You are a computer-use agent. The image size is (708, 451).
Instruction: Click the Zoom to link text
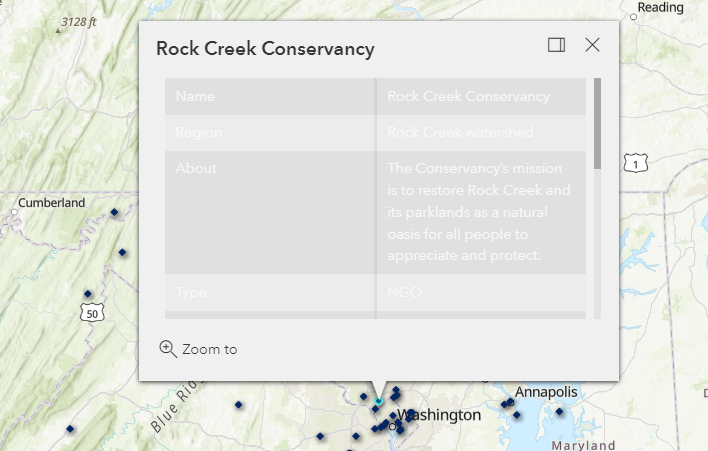(x=210, y=349)
